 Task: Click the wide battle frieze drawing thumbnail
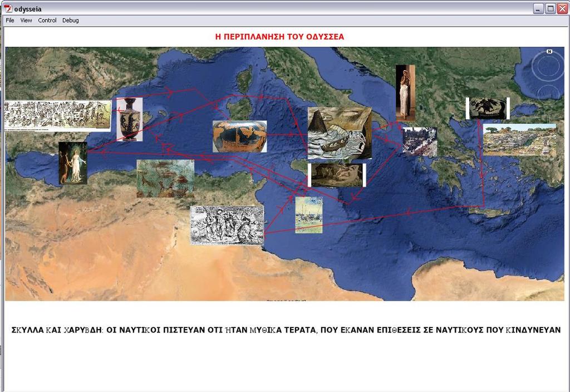click(57, 116)
